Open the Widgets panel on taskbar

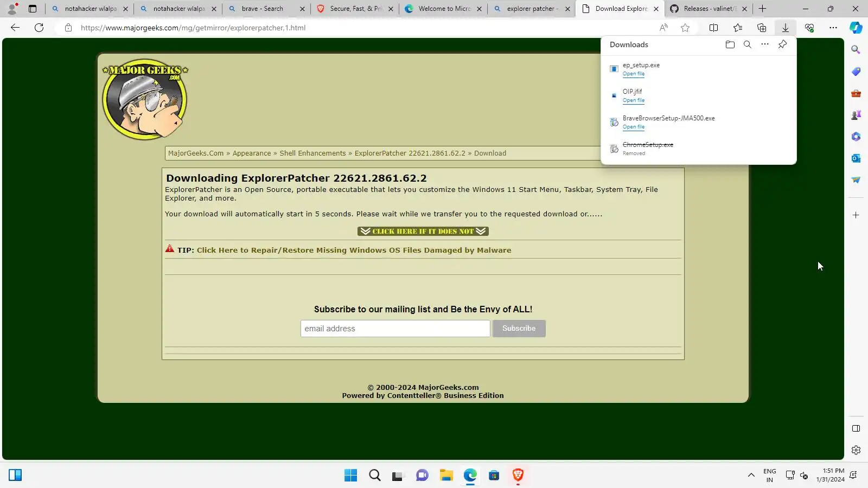[x=15, y=476]
